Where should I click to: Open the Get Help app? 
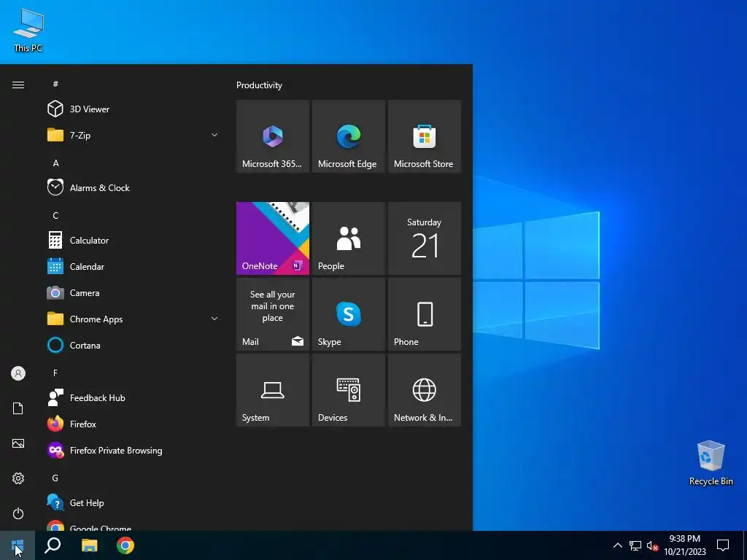coord(133,503)
